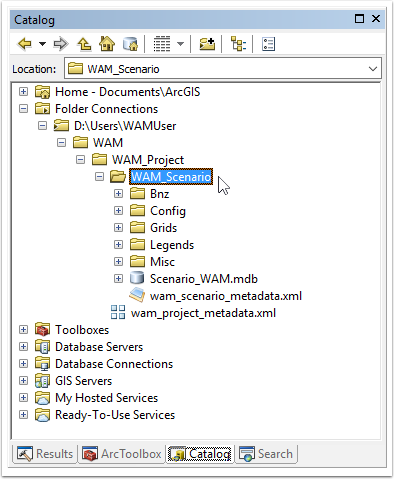Select wam_project_metadata.xml file

coord(203,313)
